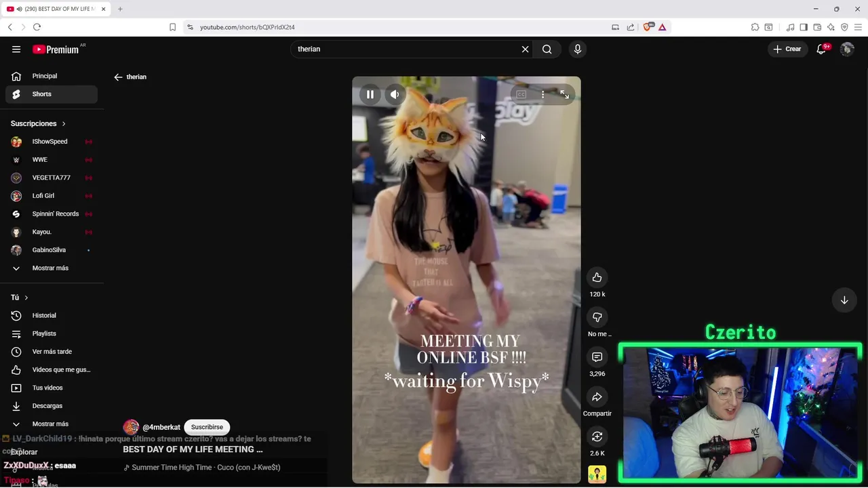
Task: Open the Brave Wallet icon
Action: click(x=817, y=27)
